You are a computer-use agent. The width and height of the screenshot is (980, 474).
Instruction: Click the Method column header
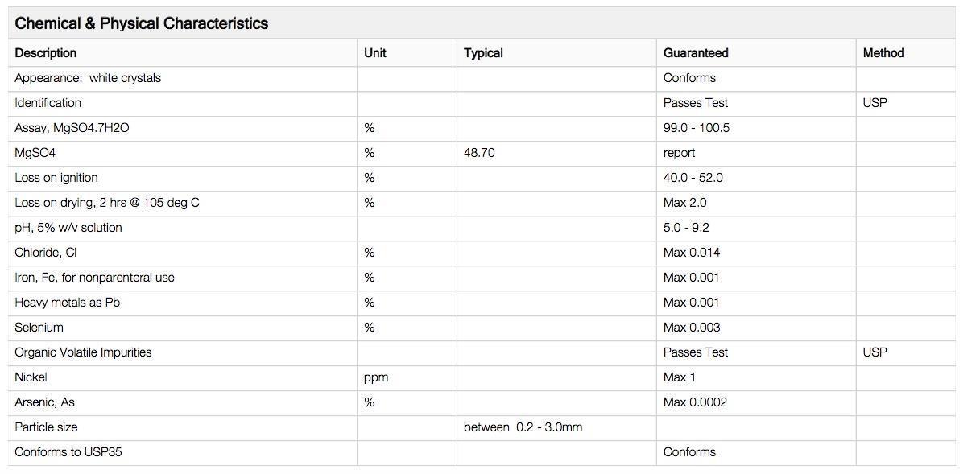(883, 53)
